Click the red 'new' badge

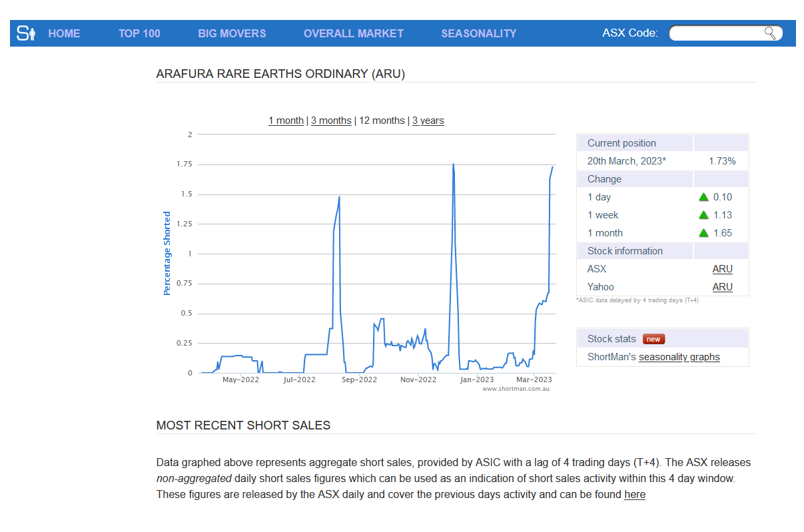tap(653, 339)
